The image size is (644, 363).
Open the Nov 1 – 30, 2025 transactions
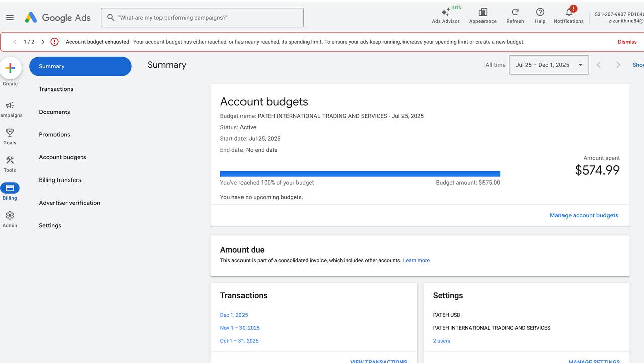pos(240,328)
